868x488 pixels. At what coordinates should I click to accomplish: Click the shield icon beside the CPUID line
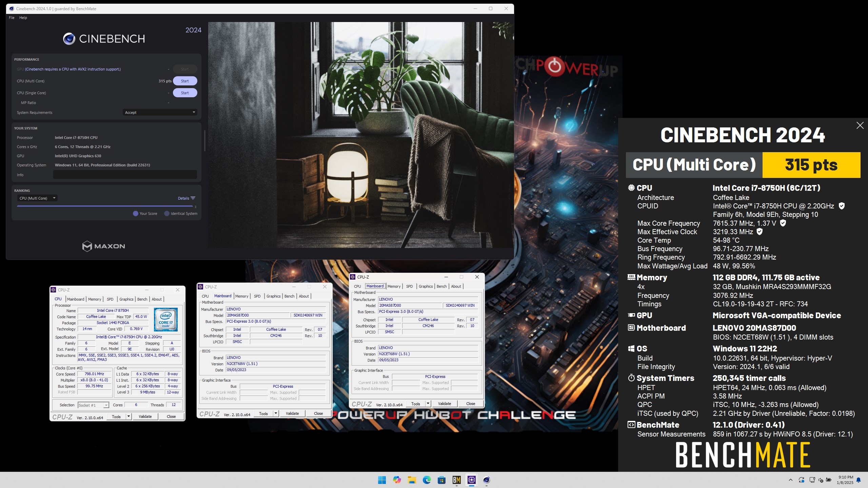(842, 206)
